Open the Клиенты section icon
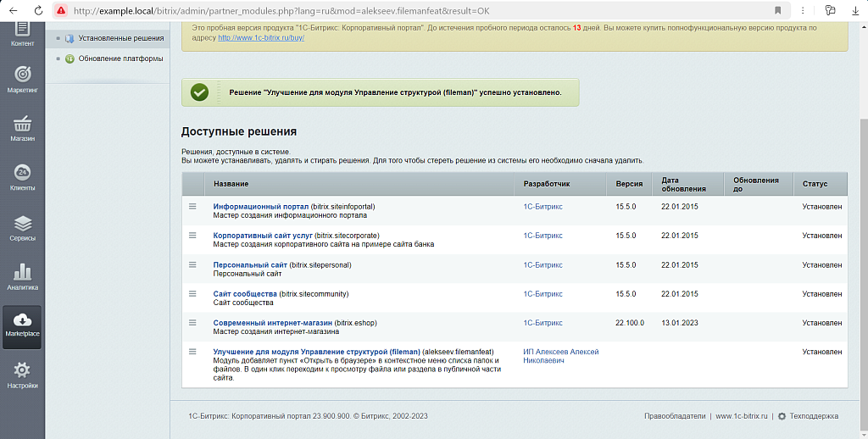Image resolution: width=868 pixels, height=439 pixels. point(23,175)
